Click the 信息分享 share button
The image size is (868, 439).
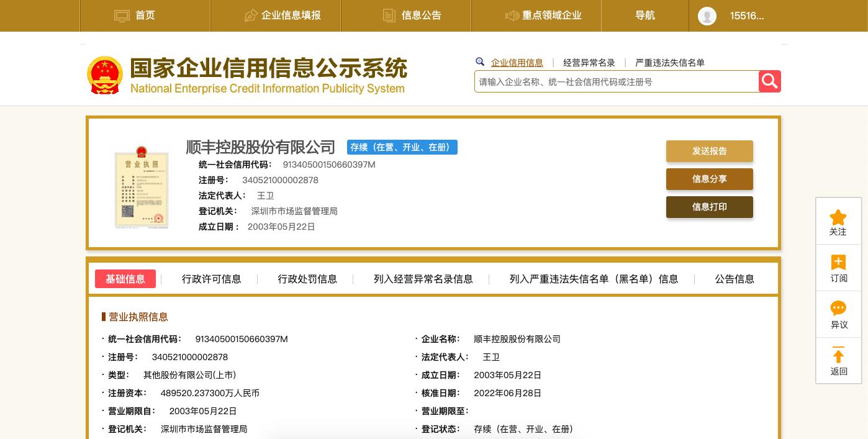[709, 179]
